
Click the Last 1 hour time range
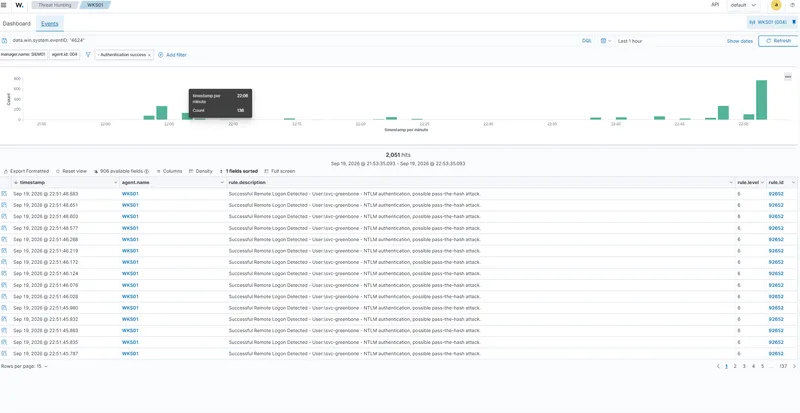pyautogui.click(x=630, y=41)
